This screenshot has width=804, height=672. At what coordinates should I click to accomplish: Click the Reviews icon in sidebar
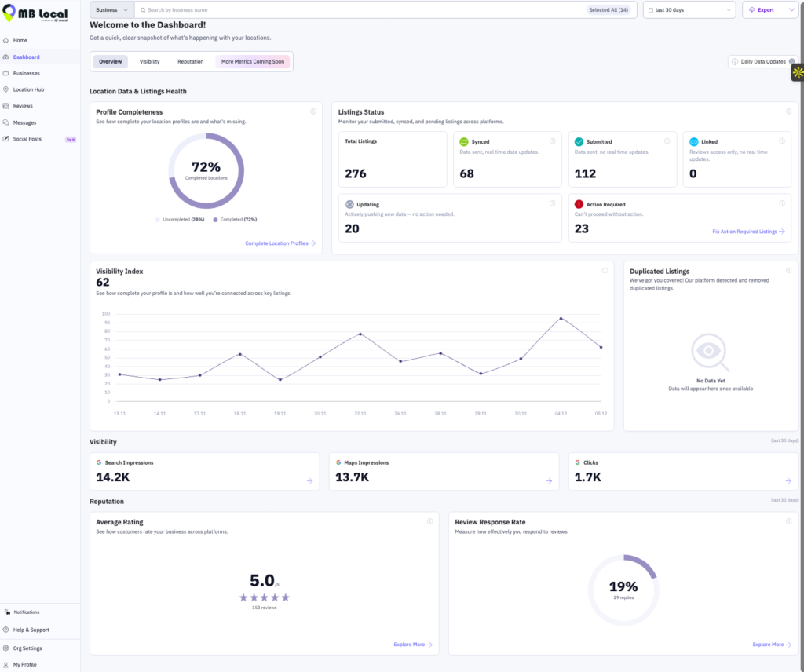point(6,106)
